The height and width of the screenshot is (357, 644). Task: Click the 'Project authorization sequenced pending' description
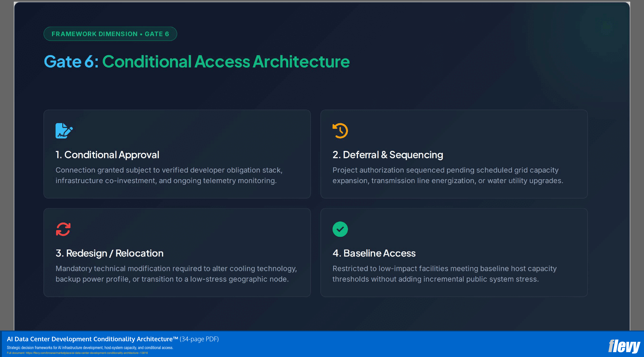(448, 175)
